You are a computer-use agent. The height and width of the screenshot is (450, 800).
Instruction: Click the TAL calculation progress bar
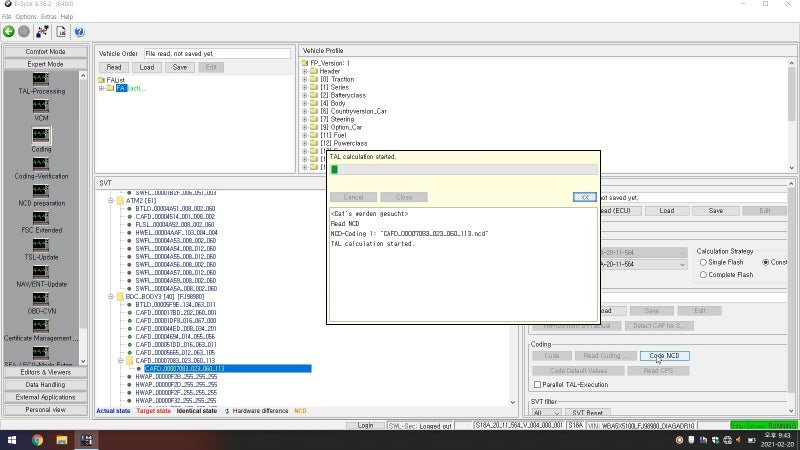click(463, 169)
